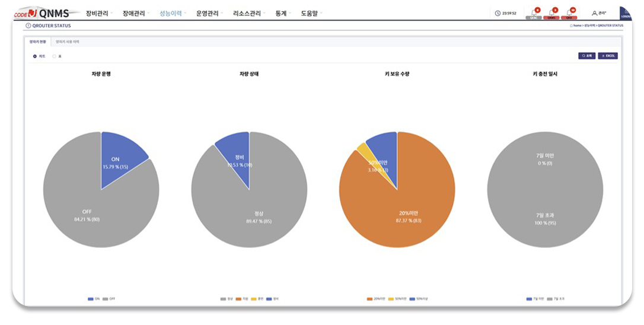Toggle the 7일 초과 legend item

point(556,299)
